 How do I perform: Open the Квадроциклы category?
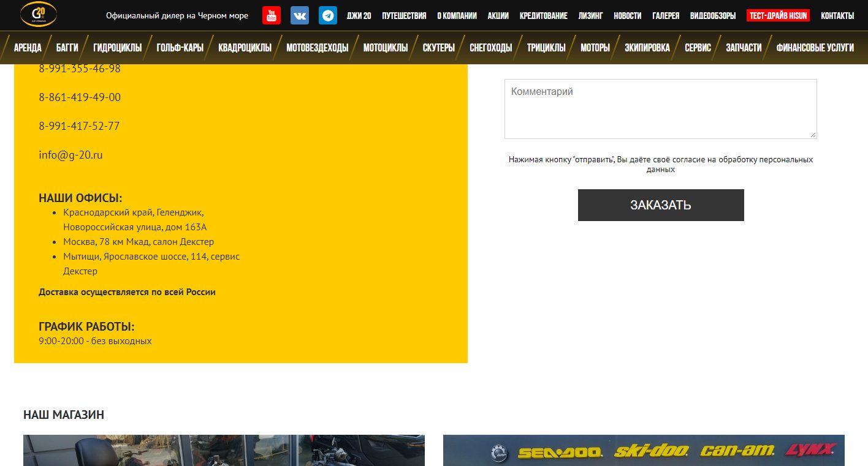pyautogui.click(x=245, y=48)
